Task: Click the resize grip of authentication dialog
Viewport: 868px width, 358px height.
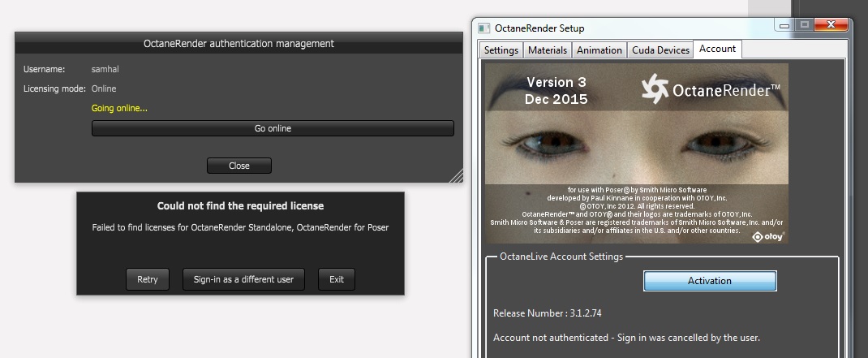Action: (x=457, y=176)
